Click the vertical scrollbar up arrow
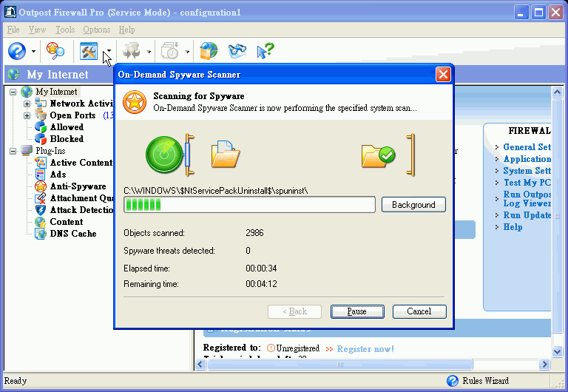Viewport: 568px width, 392px height. (x=557, y=92)
